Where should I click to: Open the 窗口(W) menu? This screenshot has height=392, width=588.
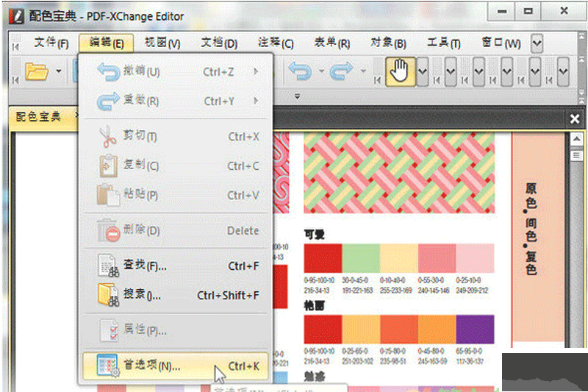501,43
